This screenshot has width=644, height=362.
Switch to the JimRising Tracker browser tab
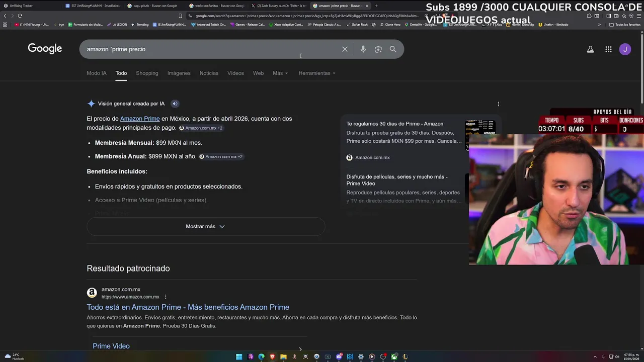click(30, 6)
